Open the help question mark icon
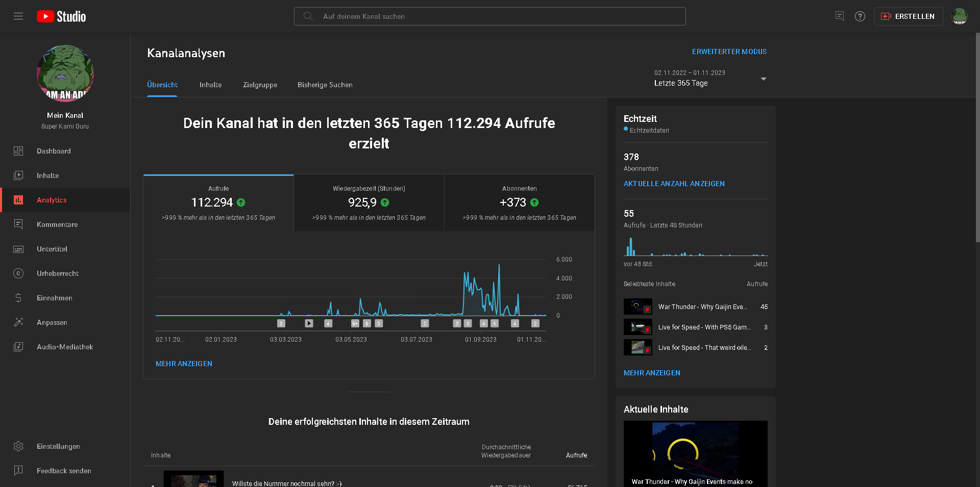The height and width of the screenshot is (487, 980). (x=860, y=16)
